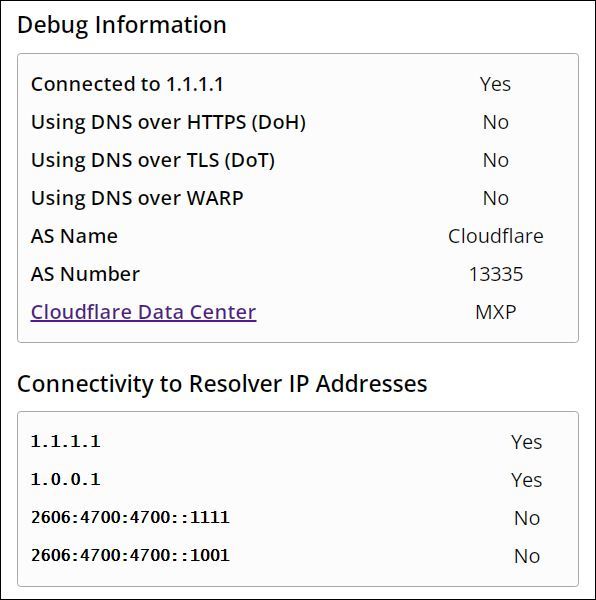Click the AS Number value 13335
596x600 pixels.
point(496,274)
